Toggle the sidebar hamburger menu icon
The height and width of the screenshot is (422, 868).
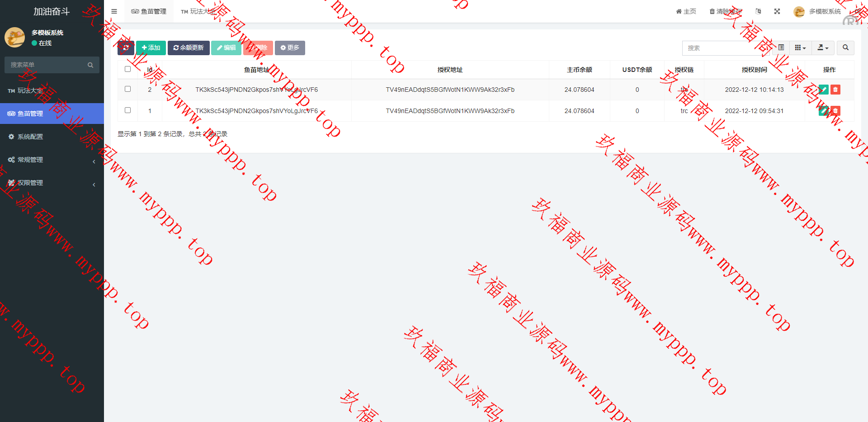(114, 11)
